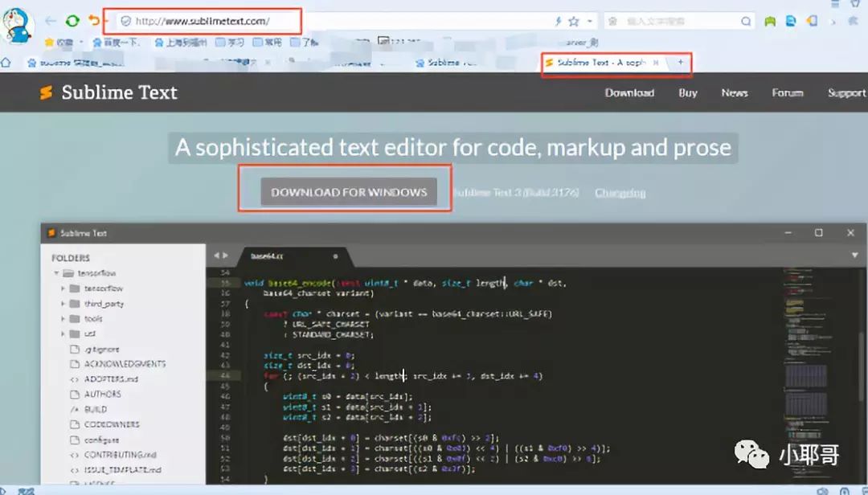Expand more extensions with the chevron
This screenshot has width=868, height=495.
coord(833,22)
